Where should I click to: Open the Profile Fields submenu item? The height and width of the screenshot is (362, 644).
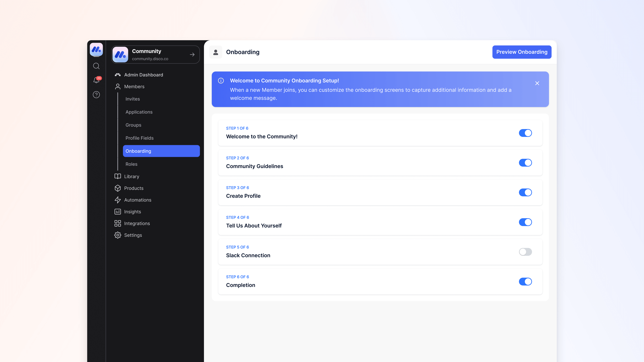coord(140,138)
